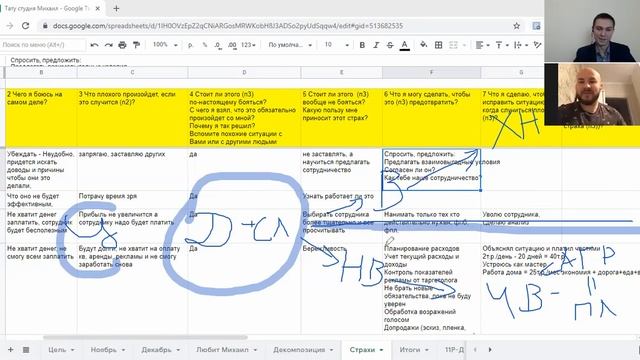Open the zoom 100% dropdown
The image size is (640, 360).
click(x=164, y=45)
